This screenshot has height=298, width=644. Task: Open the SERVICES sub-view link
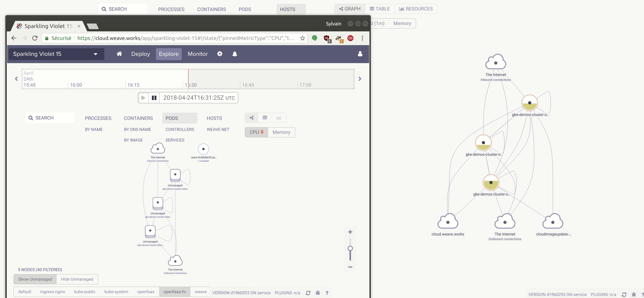coord(175,140)
